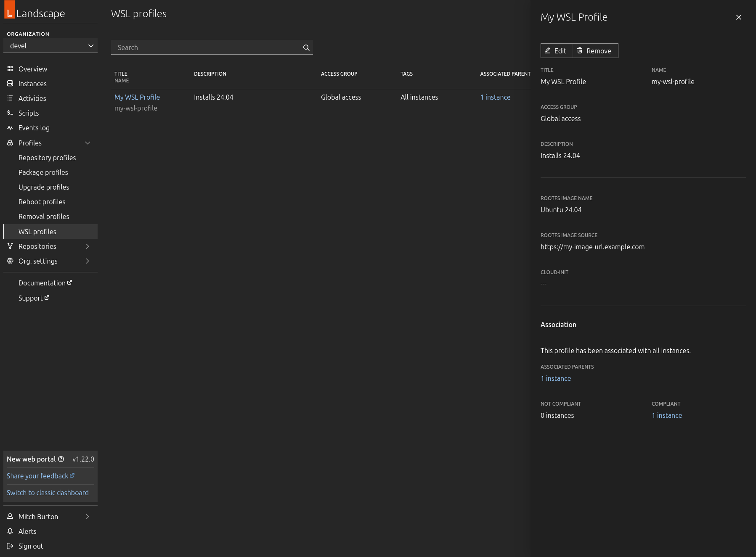Expand the Mitch Burton account chevron
This screenshot has height=557, width=756.
point(88,516)
